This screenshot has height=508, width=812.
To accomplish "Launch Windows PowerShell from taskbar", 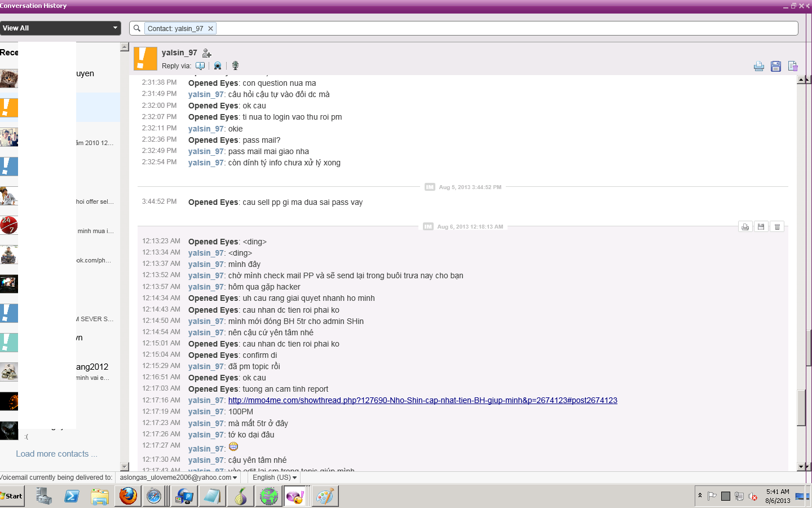I will pos(72,496).
